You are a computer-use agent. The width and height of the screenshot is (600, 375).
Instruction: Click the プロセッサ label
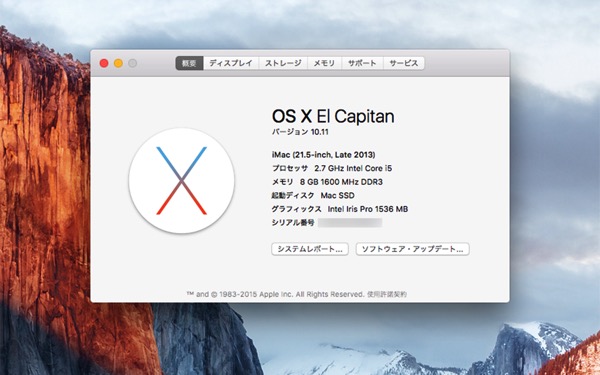(x=290, y=168)
